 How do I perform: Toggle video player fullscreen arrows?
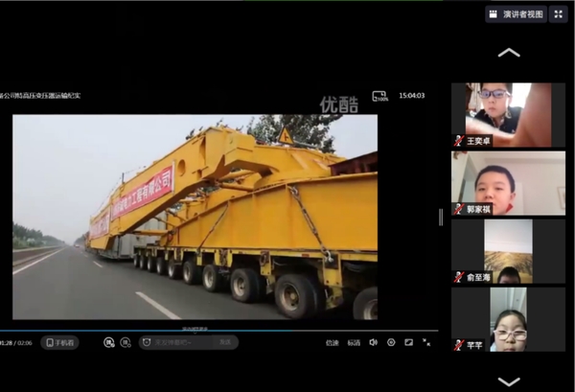click(426, 342)
